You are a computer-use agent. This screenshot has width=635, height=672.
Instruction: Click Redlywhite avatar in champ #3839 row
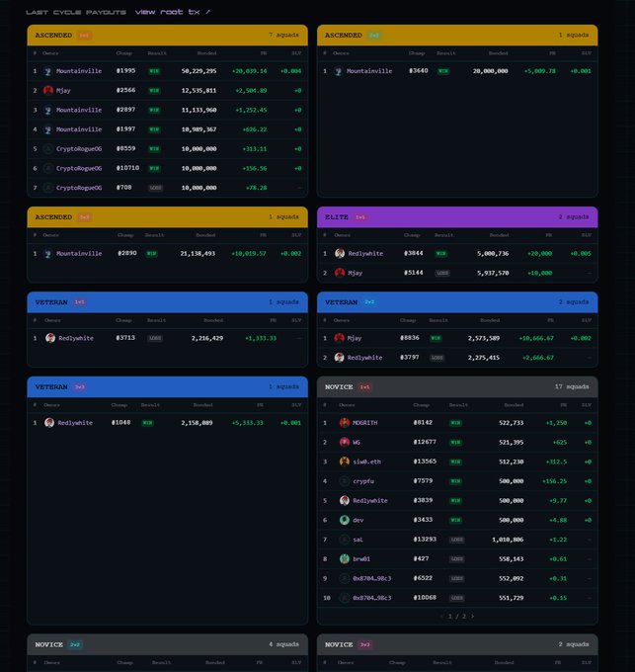(345, 501)
